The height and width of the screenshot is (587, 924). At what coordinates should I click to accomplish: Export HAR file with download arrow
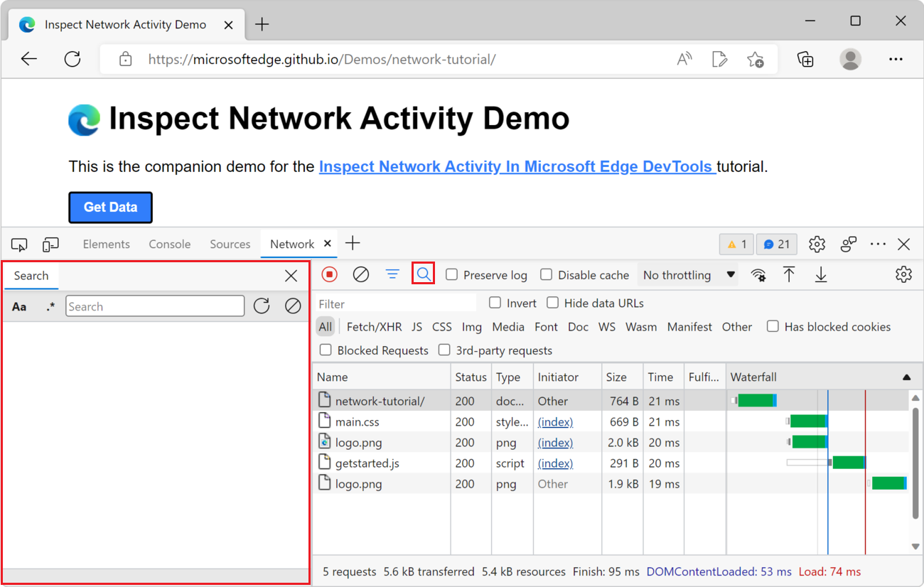tap(821, 274)
